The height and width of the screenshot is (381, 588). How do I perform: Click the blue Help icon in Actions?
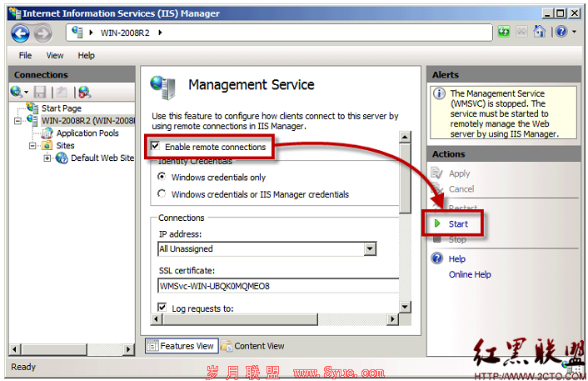coord(437,258)
